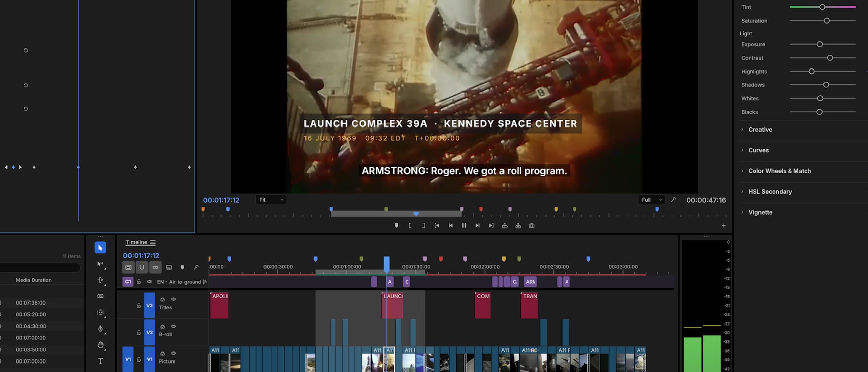Image resolution: width=868 pixels, height=372 pixels.
Task: Click the Extract button in monitor
Action: [518, 226]
